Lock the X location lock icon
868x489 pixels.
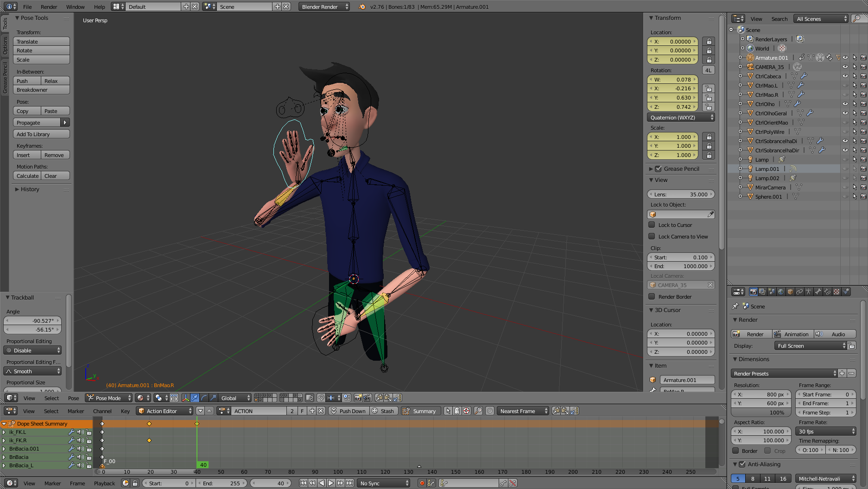coord(709,42)
